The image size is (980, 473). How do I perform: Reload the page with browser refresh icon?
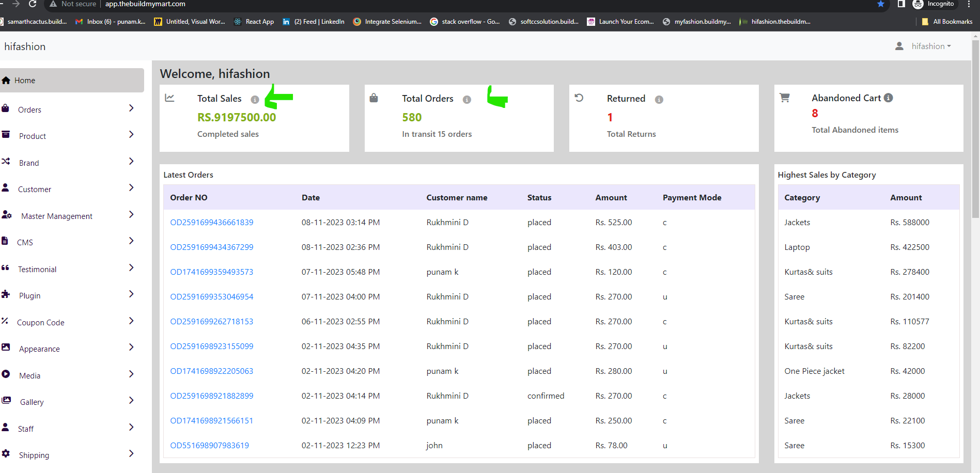(33, 4)
